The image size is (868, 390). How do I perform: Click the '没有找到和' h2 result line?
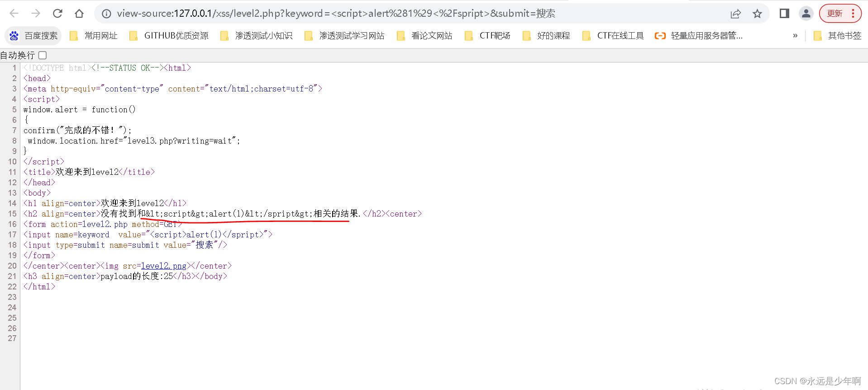pyautogui.click(x=223, y=214)
